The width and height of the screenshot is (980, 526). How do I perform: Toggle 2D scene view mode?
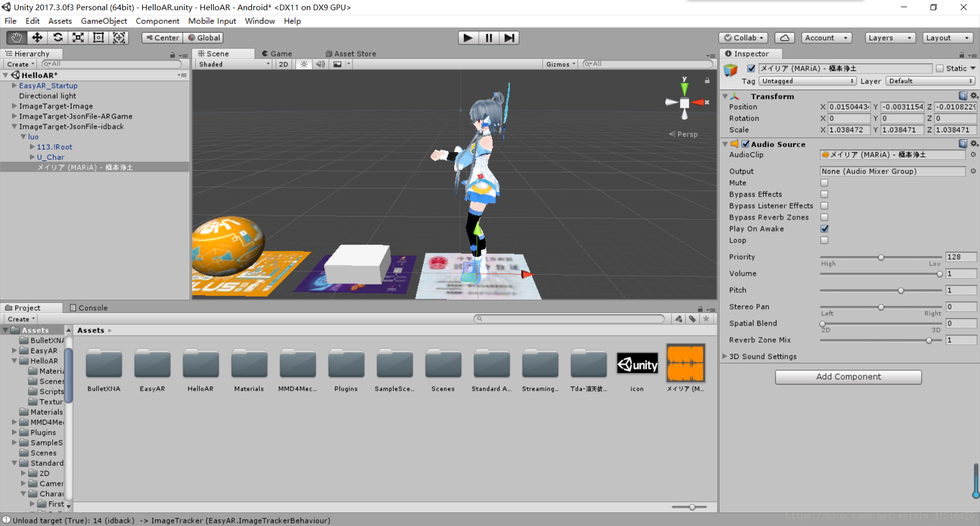tap(283, 64)
